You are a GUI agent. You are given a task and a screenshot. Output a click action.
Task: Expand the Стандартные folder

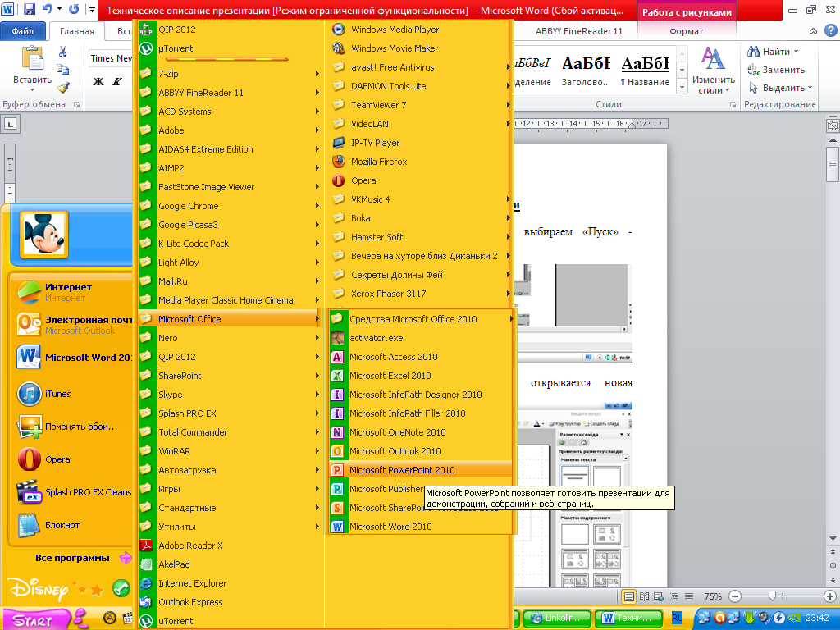[x=231, y=508]
